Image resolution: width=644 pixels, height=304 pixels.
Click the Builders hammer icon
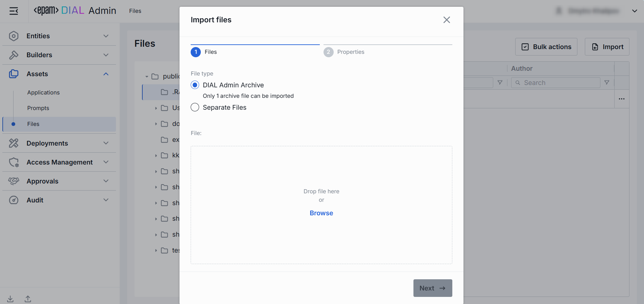click(14, 55)
